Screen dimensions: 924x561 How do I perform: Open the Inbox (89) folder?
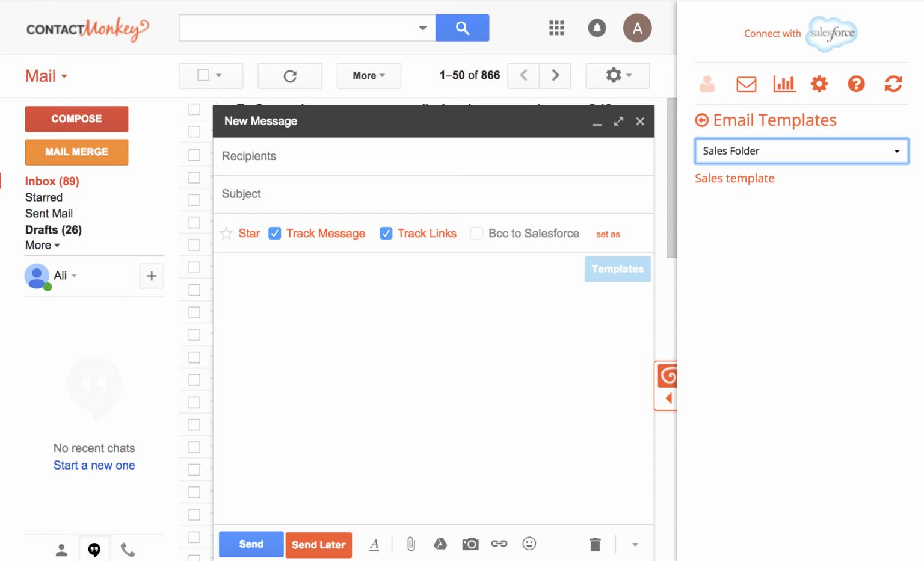pos(52,181)
